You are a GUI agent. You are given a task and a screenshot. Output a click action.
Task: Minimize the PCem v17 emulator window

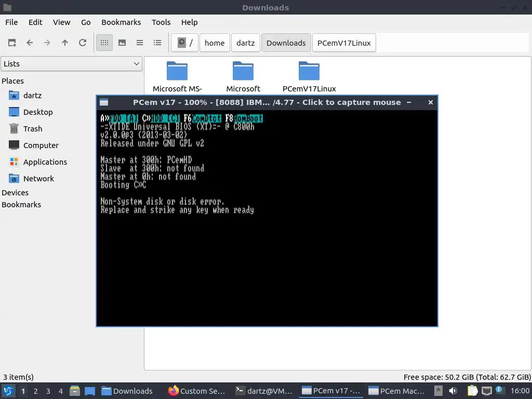(x=409, y=102)
